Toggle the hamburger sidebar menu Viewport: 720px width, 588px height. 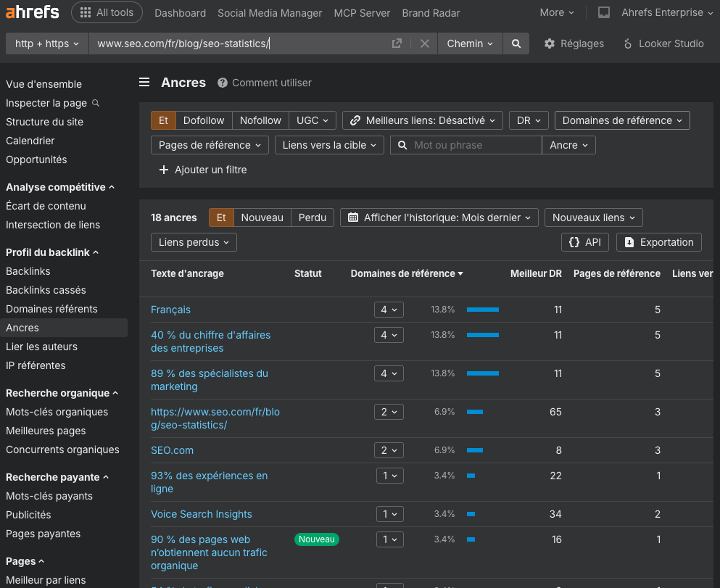point(144,83)
